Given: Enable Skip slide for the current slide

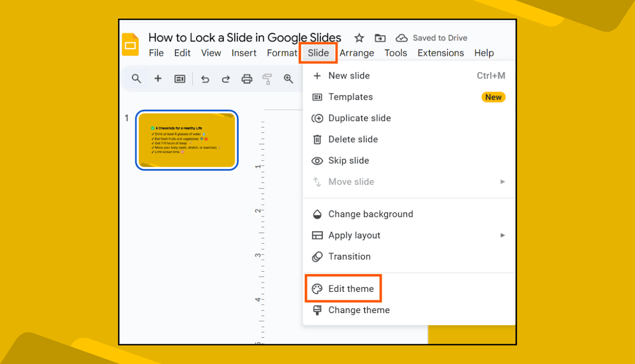Looking at the screenshot, I should (348, 160).
